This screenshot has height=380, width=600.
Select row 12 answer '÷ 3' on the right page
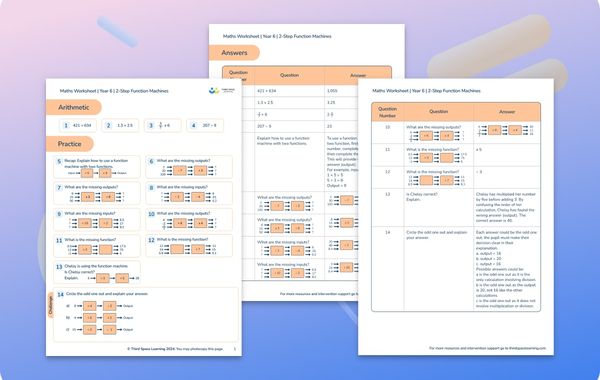[479, 172]
